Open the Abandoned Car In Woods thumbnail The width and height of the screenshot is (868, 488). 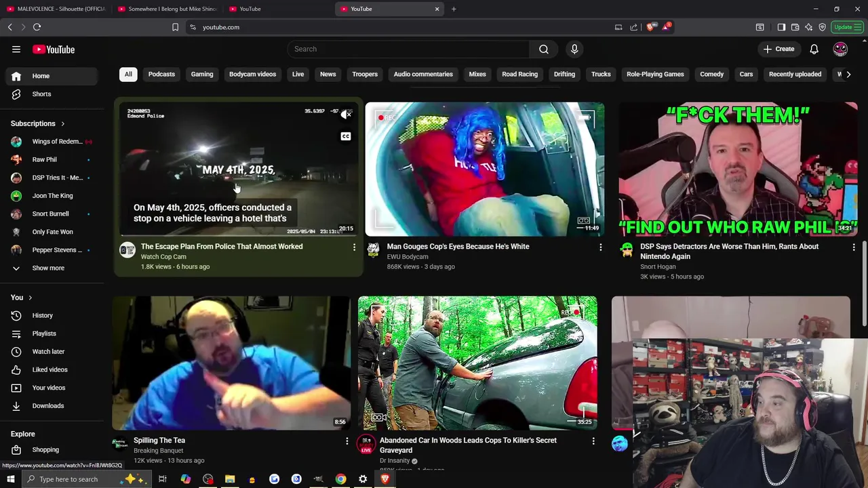(x=477, y=363)
